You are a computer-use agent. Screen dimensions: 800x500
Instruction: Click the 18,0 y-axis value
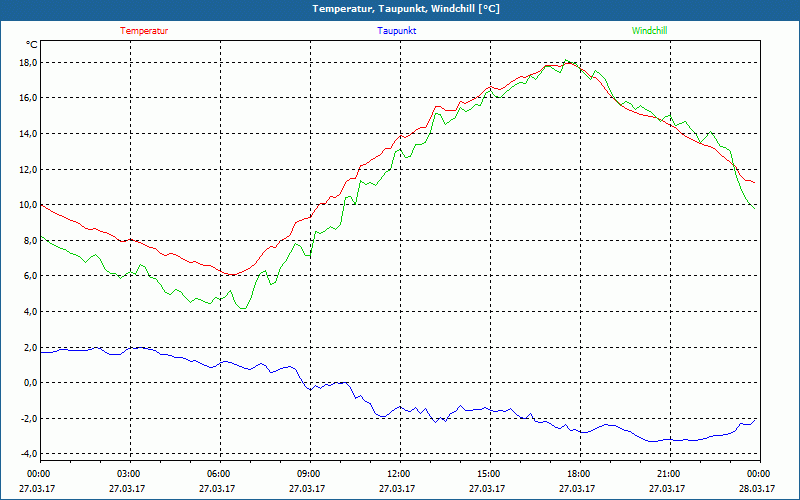[28, 63]
